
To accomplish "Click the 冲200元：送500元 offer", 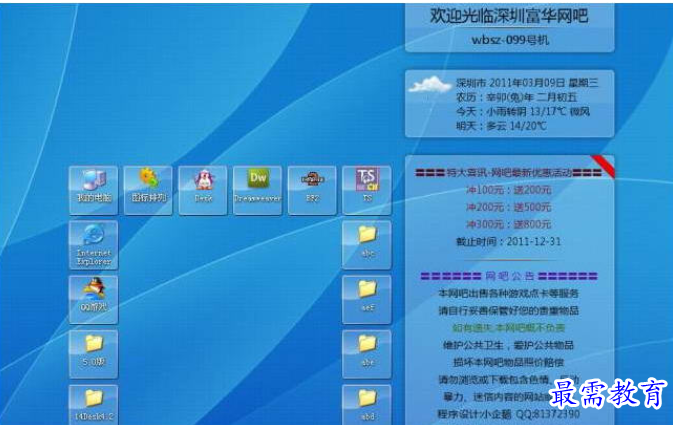I will [509, 207].
